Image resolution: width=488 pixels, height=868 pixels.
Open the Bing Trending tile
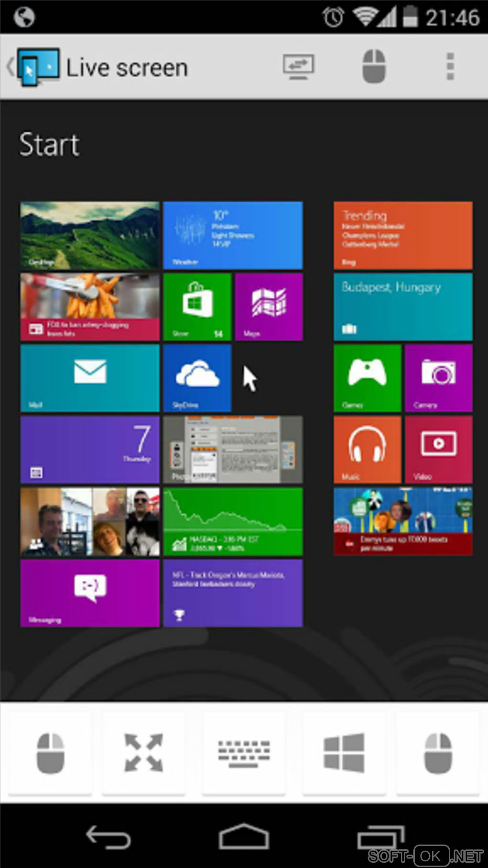pos(403,236)
